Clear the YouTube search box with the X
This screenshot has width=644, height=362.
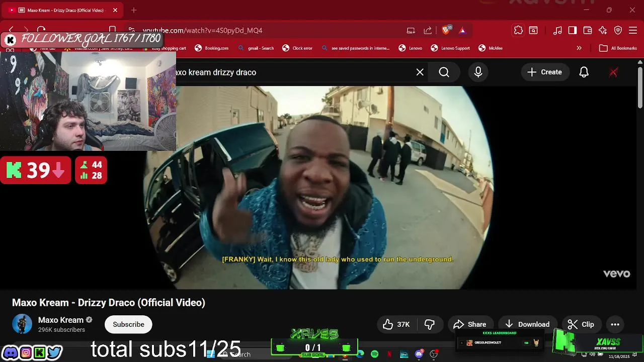click(420, 72)
